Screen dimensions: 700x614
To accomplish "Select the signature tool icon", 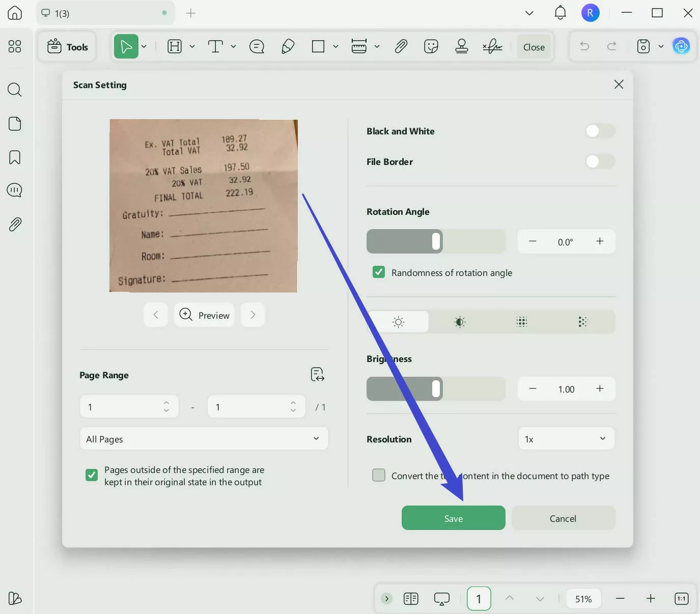I will (x=492, y=47).
